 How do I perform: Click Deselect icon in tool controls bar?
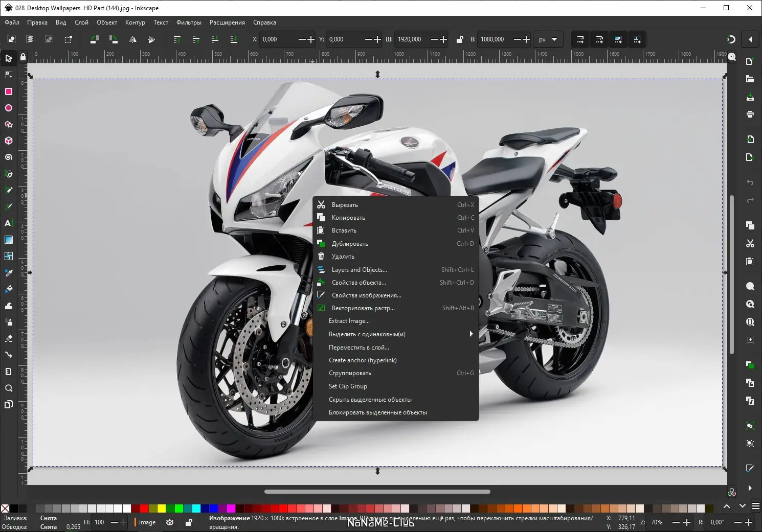(50, 39)
